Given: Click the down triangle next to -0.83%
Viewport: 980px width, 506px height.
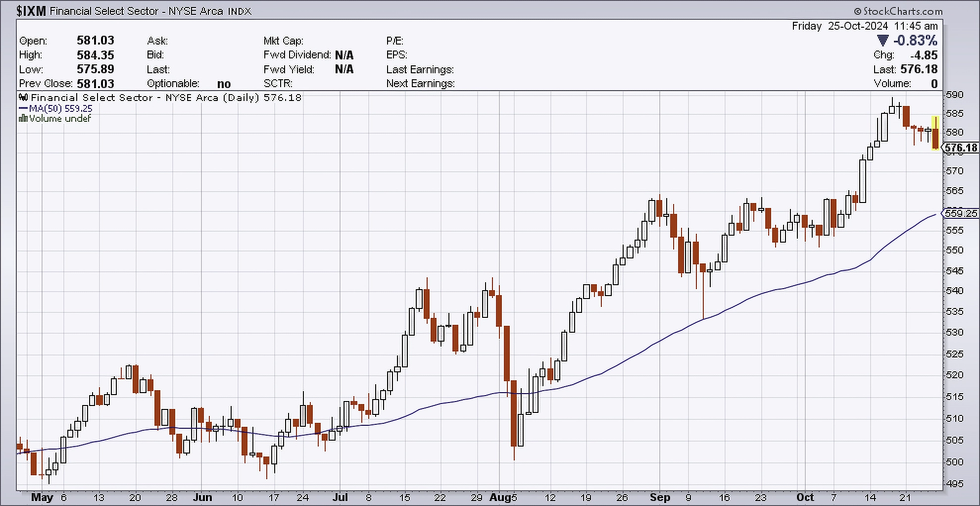Looking at the screenshot, I should tap(882, 40).
